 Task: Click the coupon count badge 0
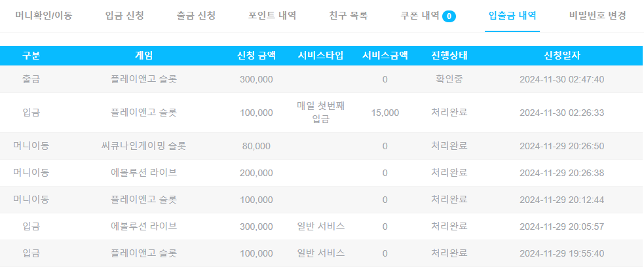coord(449,16)
